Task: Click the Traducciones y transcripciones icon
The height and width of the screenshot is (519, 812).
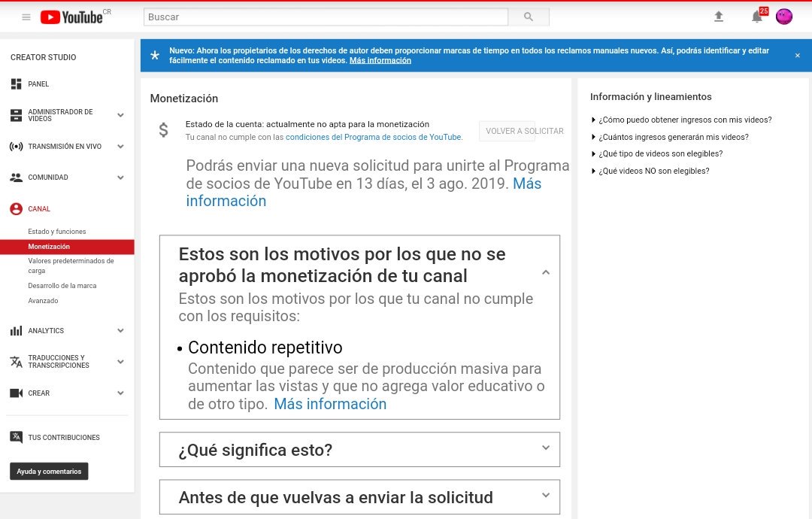Action: [x=16, y=362]
